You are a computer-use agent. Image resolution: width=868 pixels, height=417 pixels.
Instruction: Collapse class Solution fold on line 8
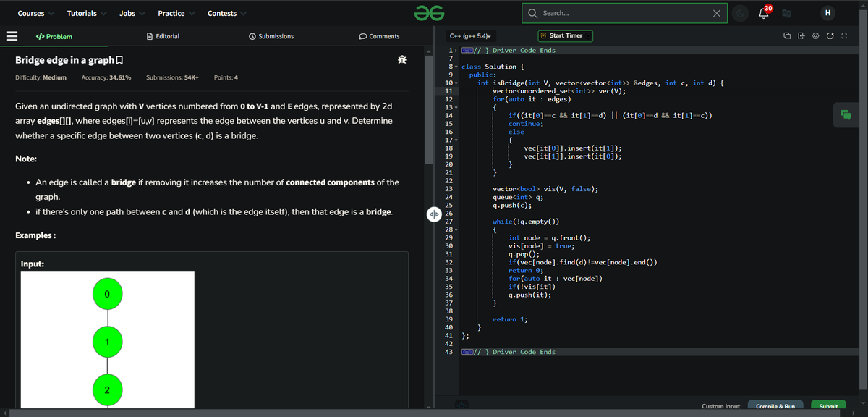[x=456, y=67]
